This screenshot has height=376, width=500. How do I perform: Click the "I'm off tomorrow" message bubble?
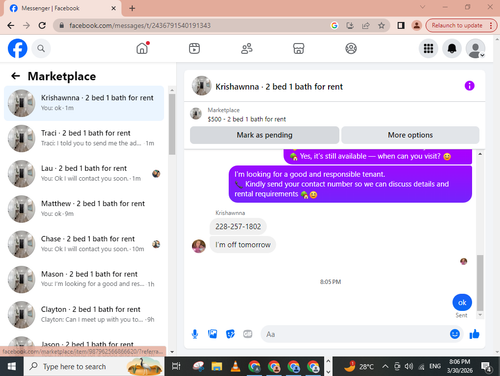tap(243, 245)
